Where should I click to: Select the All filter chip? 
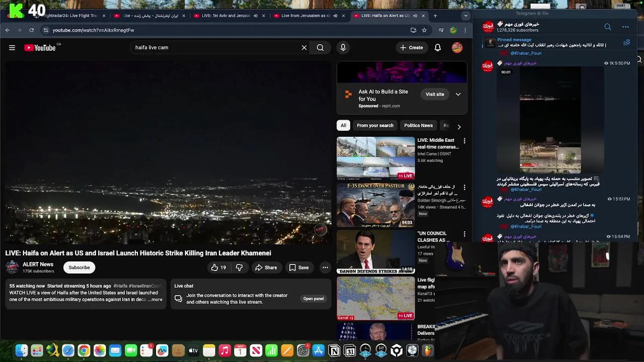coord(343,126)
